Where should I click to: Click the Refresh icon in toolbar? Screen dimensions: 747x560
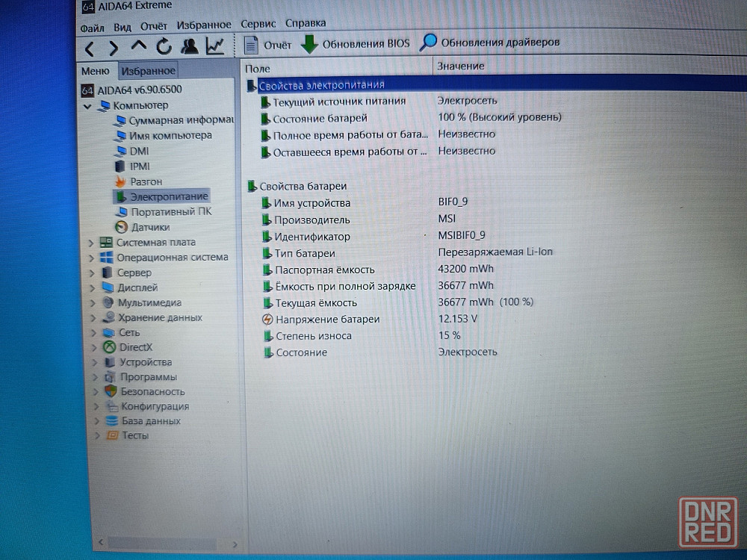point(164,47)
